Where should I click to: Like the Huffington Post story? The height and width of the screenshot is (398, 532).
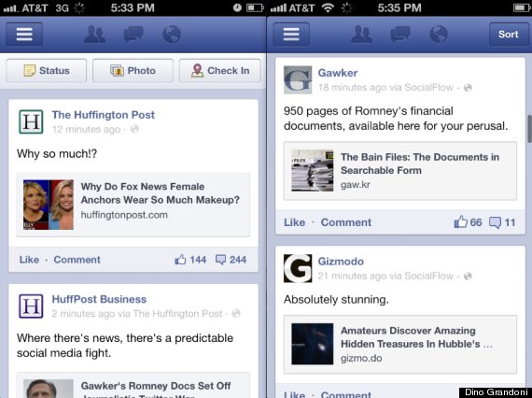[29, 260]
